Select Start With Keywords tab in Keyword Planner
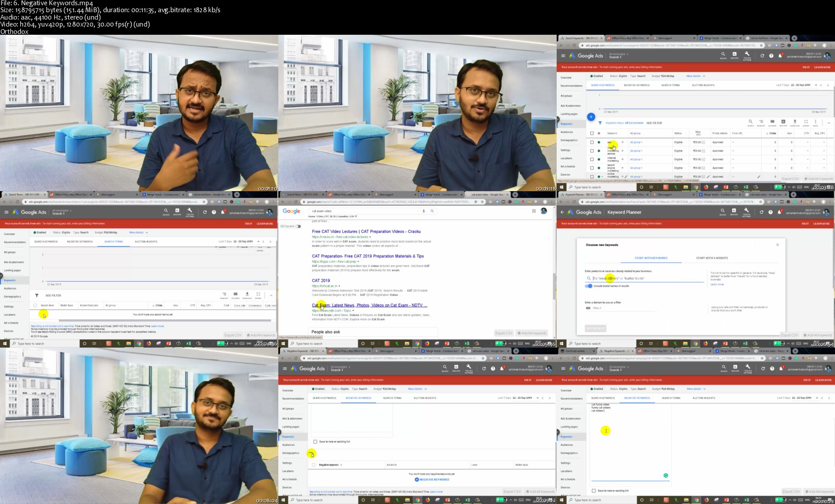The width and height of the screenshot is (835, 504). [651, 258]
